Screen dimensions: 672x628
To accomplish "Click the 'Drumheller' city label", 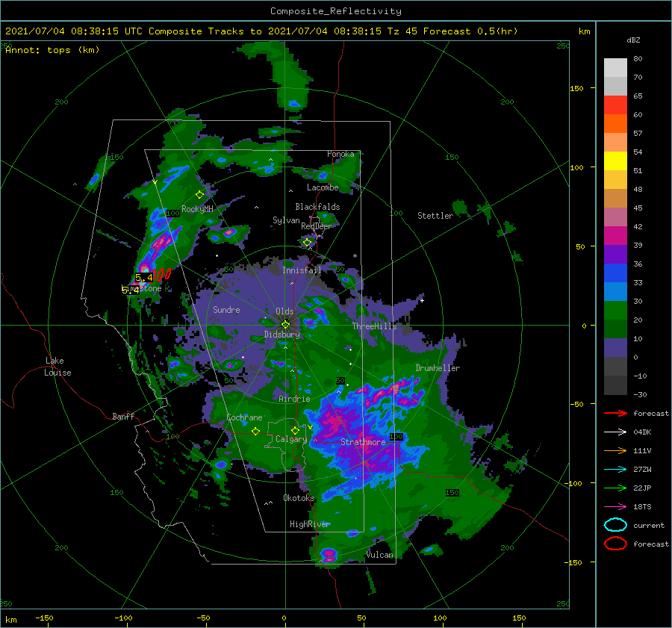I will pyautogui.click(x=438, y=368).
